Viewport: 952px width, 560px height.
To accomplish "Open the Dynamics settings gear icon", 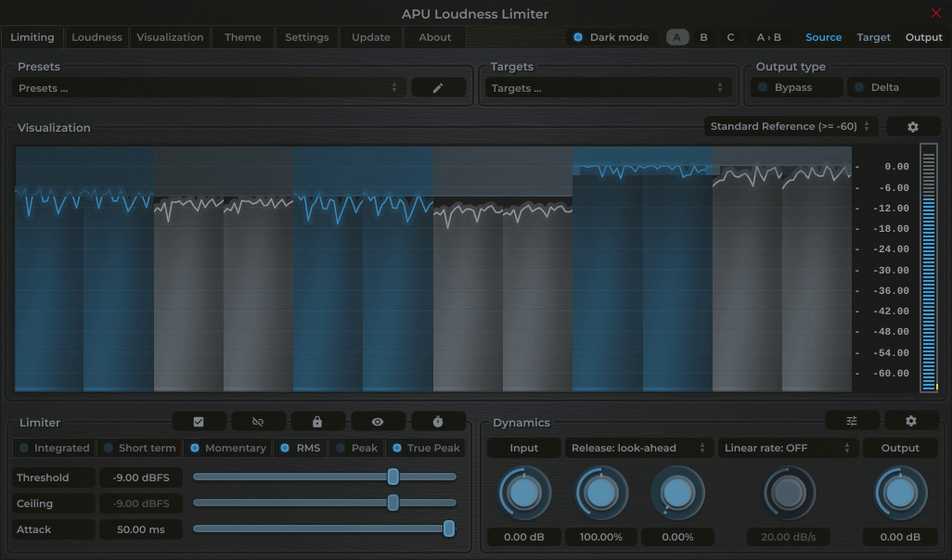I will coord(910,420).
